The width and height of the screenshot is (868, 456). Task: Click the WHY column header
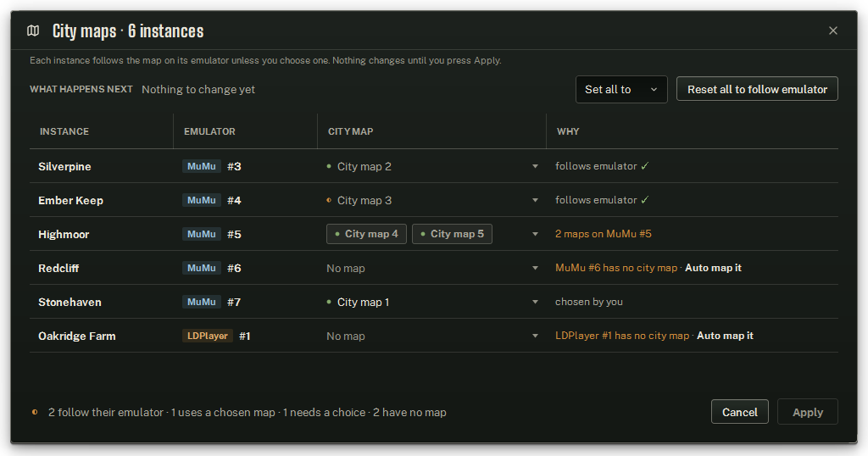point(568,131)
